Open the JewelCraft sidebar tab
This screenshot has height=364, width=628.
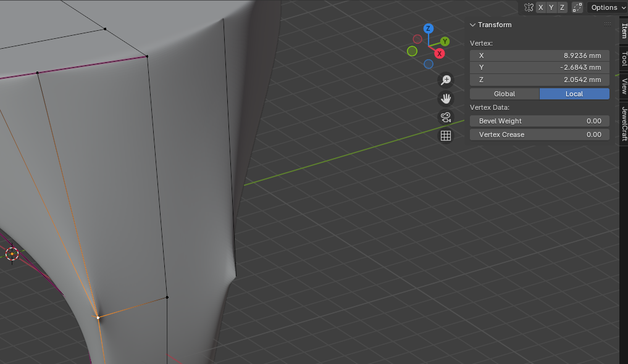pyautogui.click(x=624, y=123)
